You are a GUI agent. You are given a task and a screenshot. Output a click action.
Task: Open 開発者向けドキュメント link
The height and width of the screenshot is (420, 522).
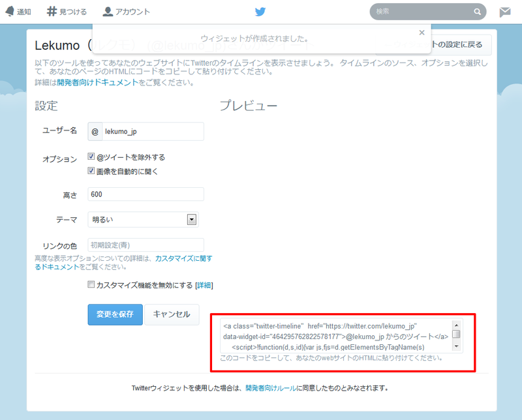97,82
